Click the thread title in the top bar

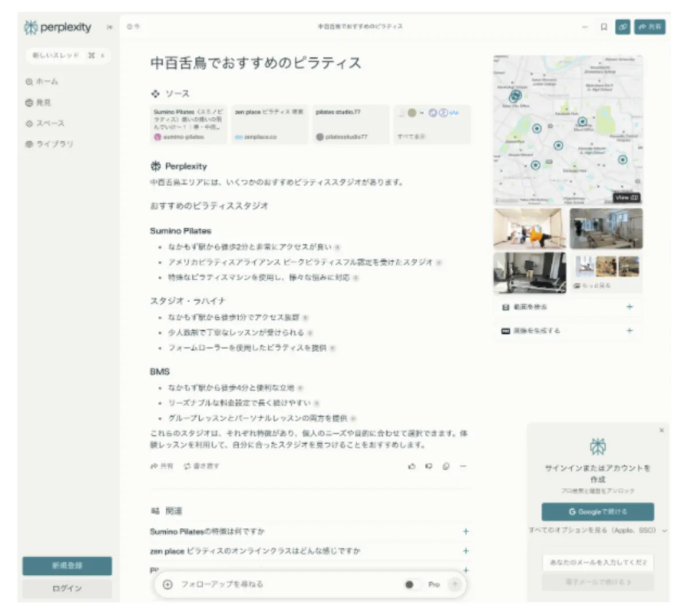coord(360,27)
